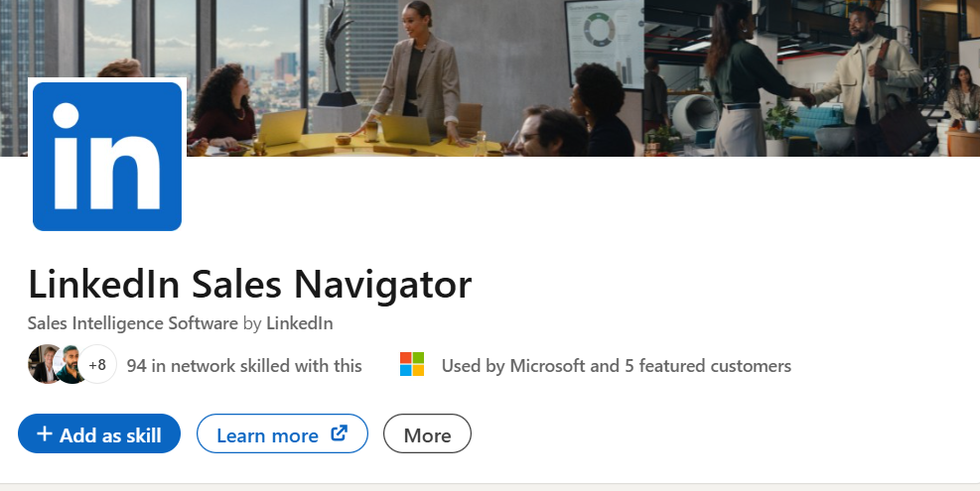980x491 pixels.
Task: Open the 94 in network skilled link
Action: pos(244,365)
